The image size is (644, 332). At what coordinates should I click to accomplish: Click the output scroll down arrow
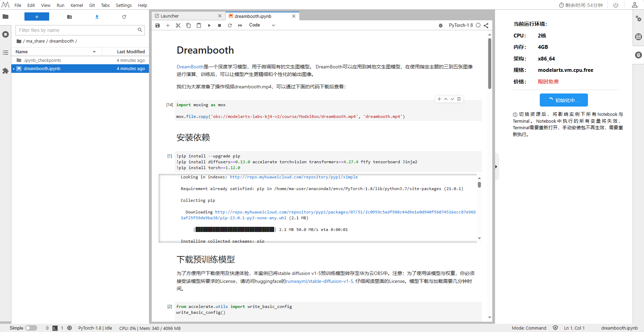[x=479, y=238]
